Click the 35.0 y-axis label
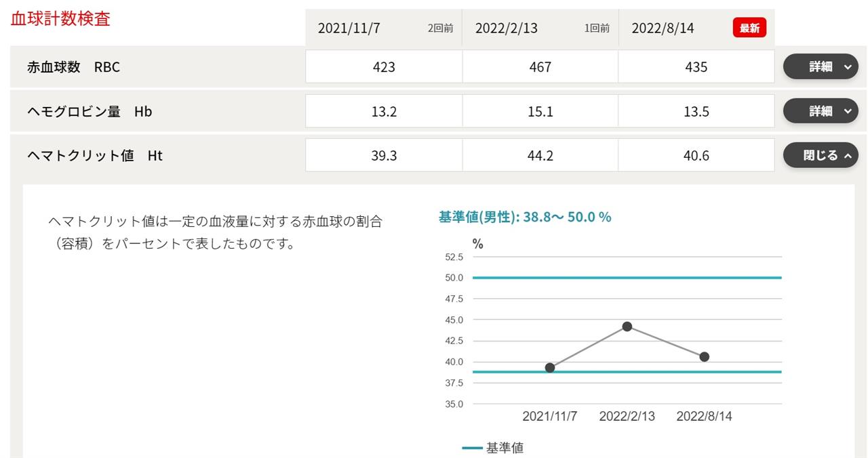Viewport: 868px width, 458px height. coord(454,404)
